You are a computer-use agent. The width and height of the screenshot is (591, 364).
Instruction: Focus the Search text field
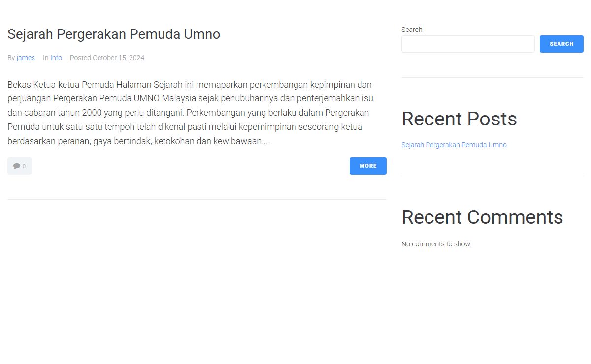click(x=468, y=44)
